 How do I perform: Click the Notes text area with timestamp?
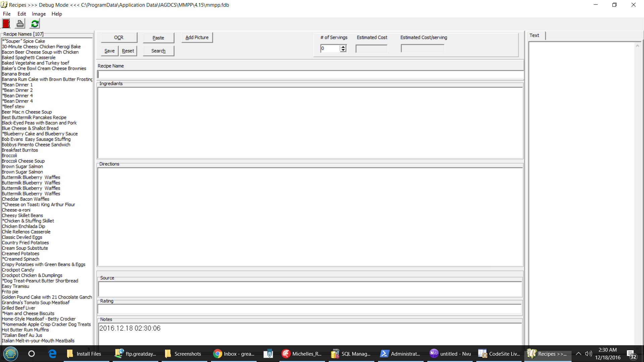[x=310, y=334]
